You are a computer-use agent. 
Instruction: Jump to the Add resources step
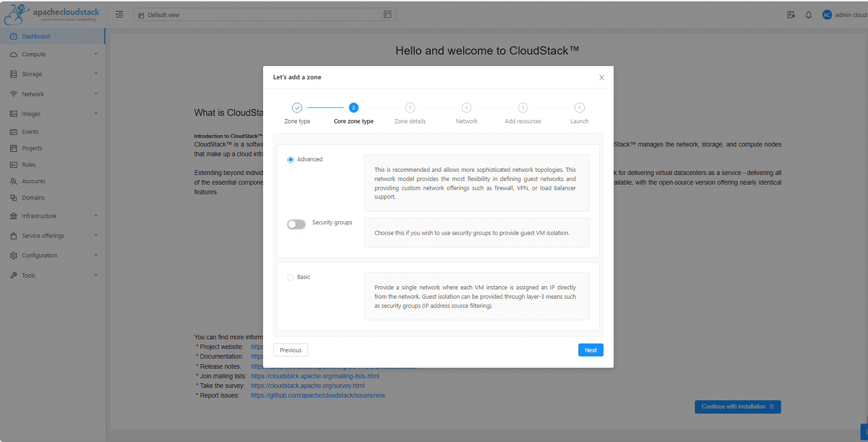point(523,114)
